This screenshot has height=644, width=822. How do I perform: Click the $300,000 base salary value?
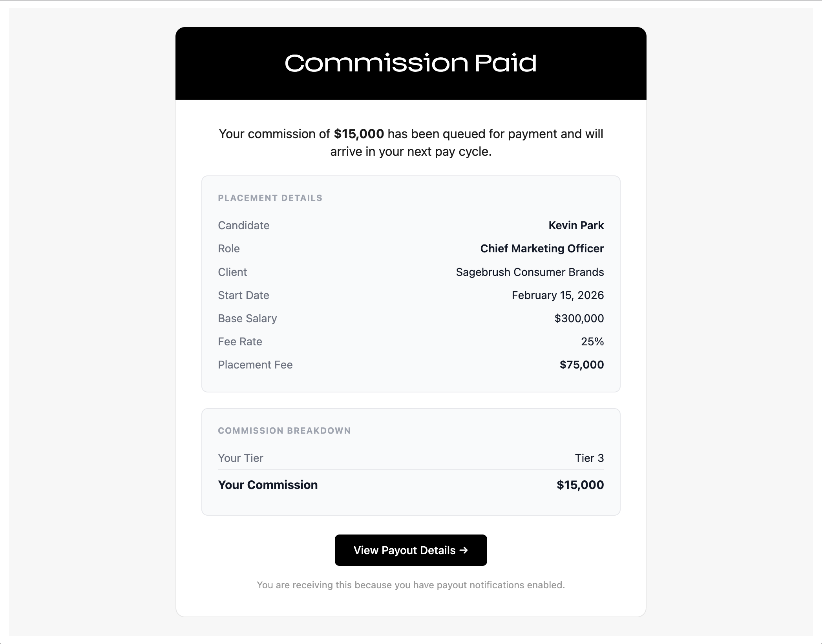click(579, 318)
